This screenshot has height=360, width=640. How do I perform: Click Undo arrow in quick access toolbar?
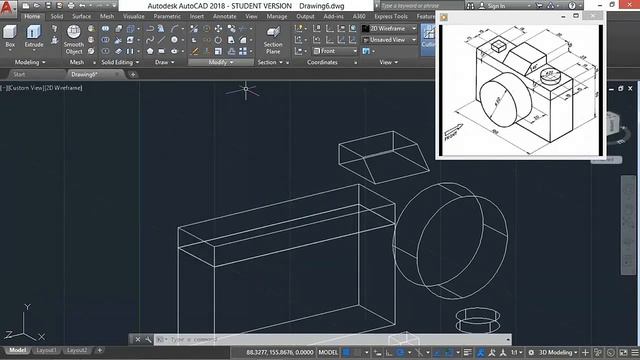[82, 6]
